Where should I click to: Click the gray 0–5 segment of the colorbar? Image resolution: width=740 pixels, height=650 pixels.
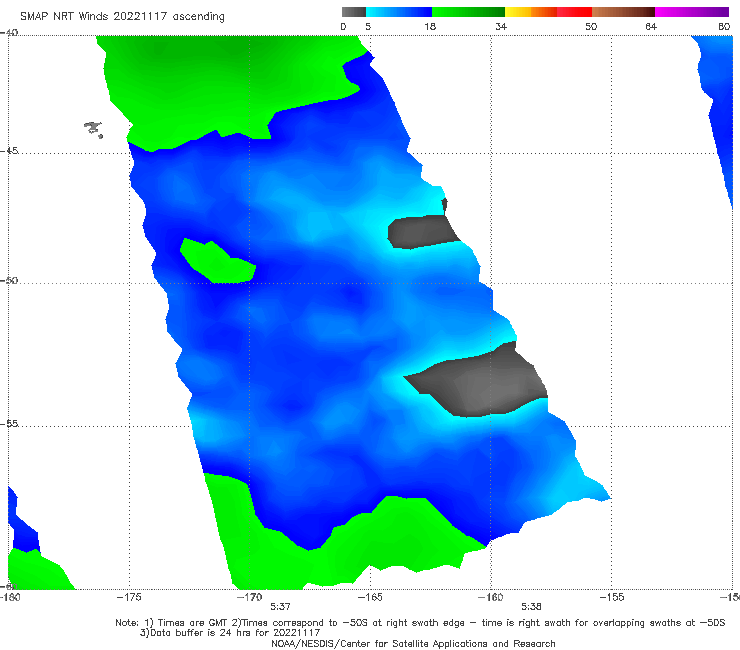(x=354, y=12)
